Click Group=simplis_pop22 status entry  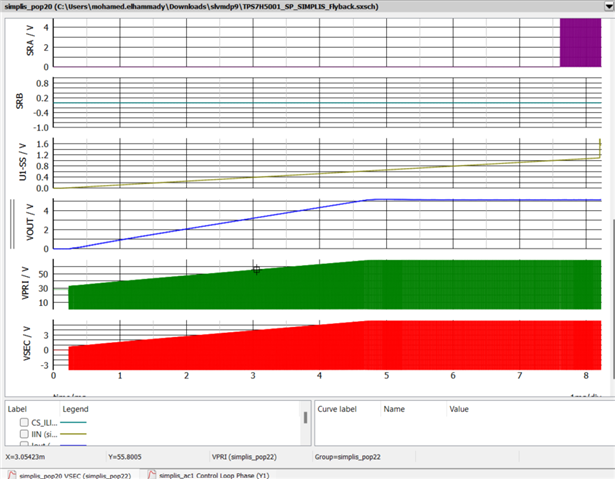[x=348, y=457]
